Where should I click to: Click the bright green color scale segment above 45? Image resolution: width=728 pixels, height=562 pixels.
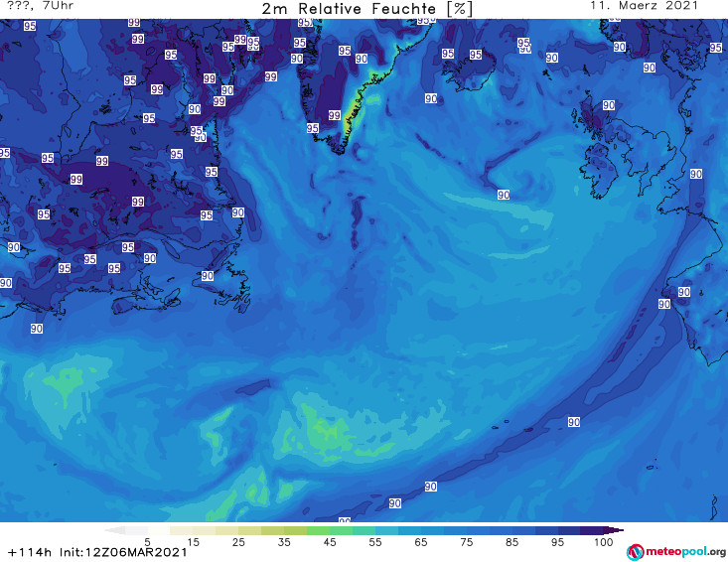pyautogui.click(x=318, y=530)
